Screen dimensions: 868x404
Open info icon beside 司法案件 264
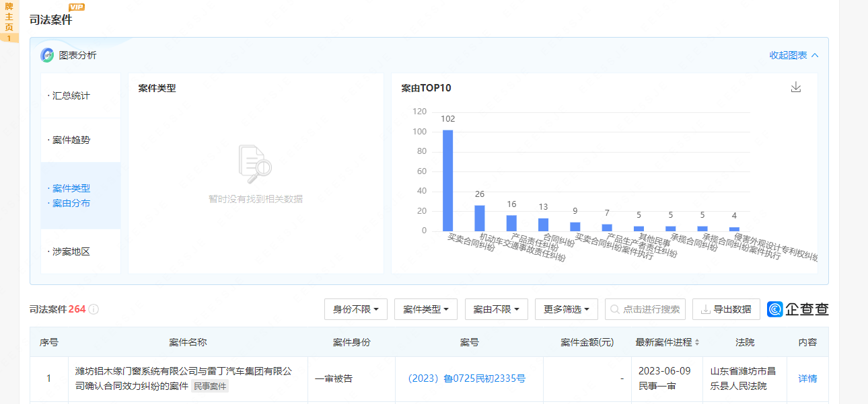(x=94, y=309)
